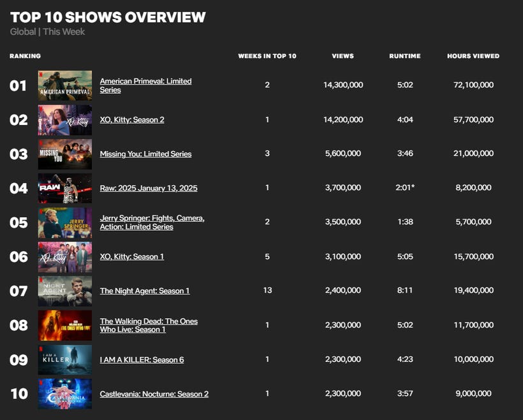Screen dimensions: 523x420
Task: Click the Missing You poster thumbnail
Action: [64, 154]
